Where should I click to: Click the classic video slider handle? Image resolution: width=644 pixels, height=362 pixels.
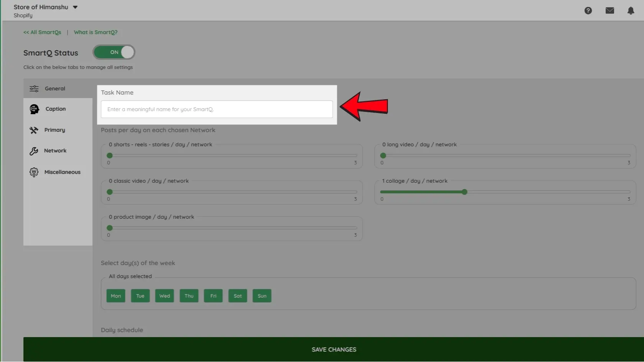tap(110, 192)
